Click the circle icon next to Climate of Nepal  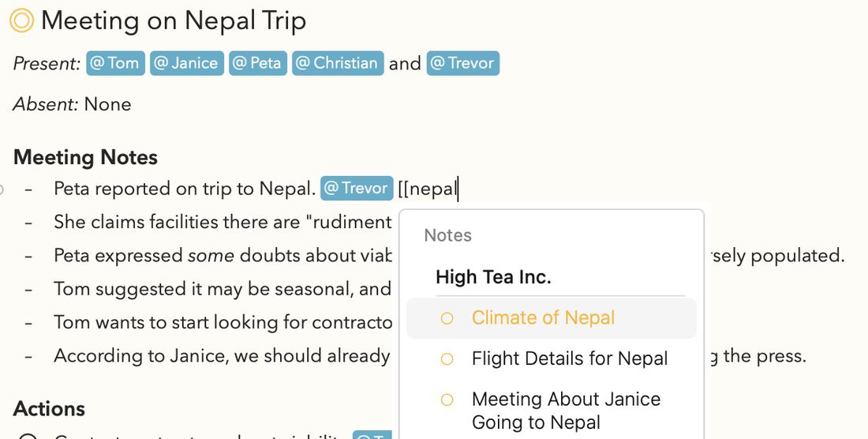447,318
